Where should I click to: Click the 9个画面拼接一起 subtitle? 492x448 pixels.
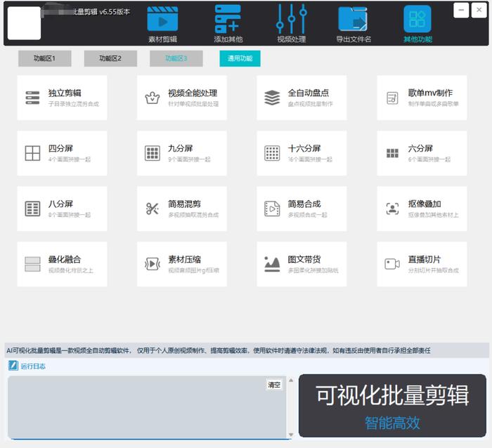point(189,159)
